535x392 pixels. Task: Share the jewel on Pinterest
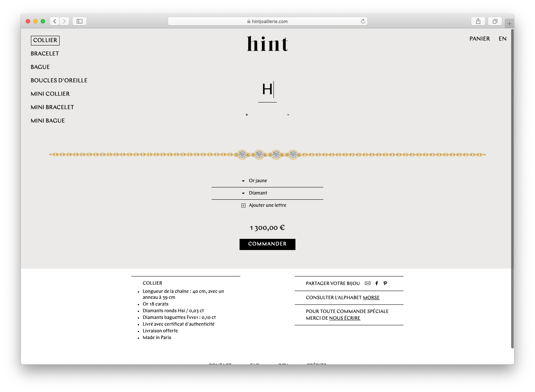[x=385, y=283]
